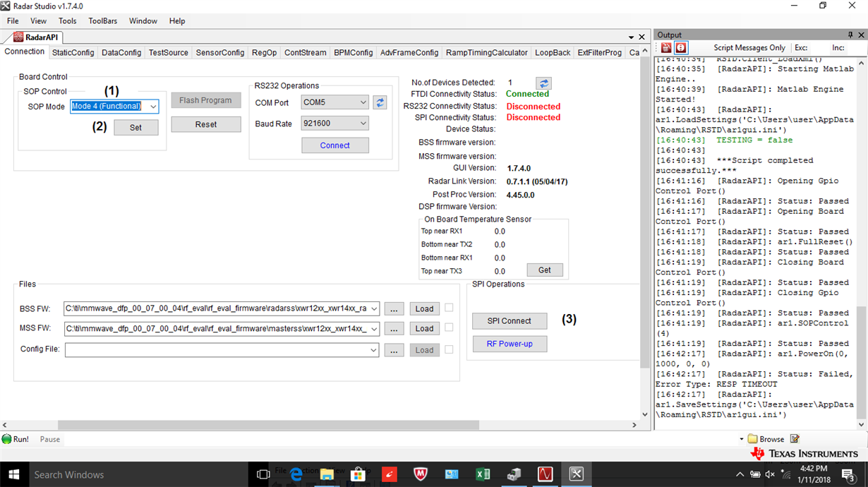Image resolution: width=868 pixels, height=487 pixels.
Task: Browse for MSS FW file with ... button
Action: [x=394, y=329]
